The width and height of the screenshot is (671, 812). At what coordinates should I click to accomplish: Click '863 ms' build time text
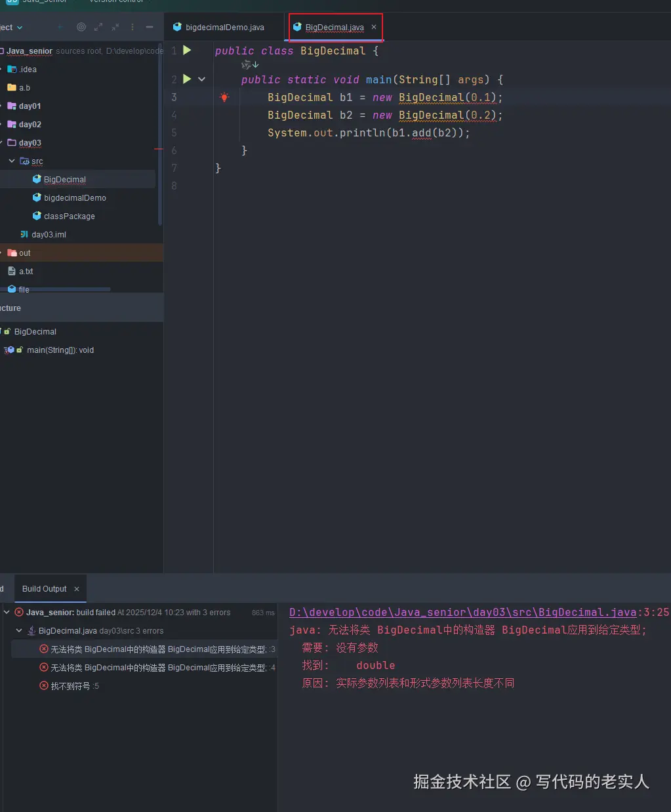pyautogui.click(x=263, y=613)
